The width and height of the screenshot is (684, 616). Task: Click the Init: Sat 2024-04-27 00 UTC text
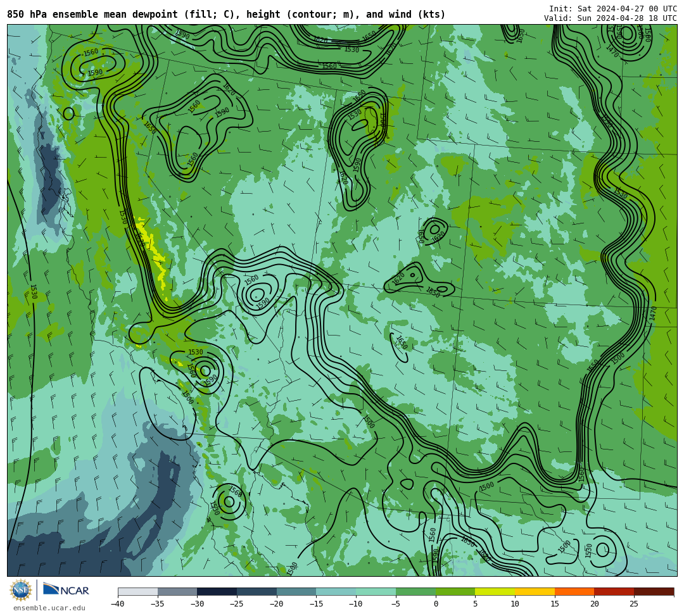pyautogui.click(x=613, y=9)
